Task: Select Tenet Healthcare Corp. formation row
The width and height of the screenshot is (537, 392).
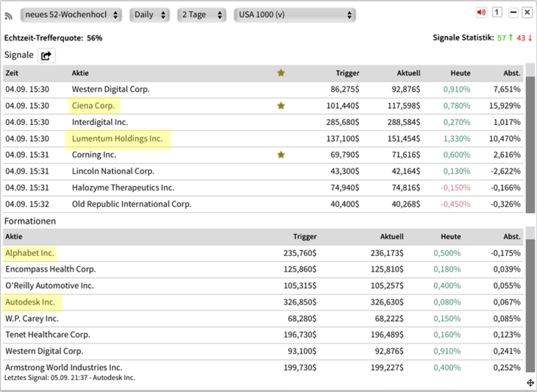Action: (263, 335)
